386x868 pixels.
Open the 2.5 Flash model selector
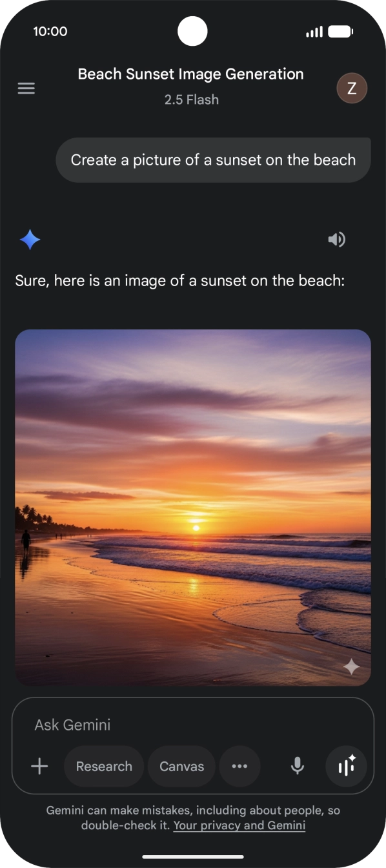click(192, 99)
